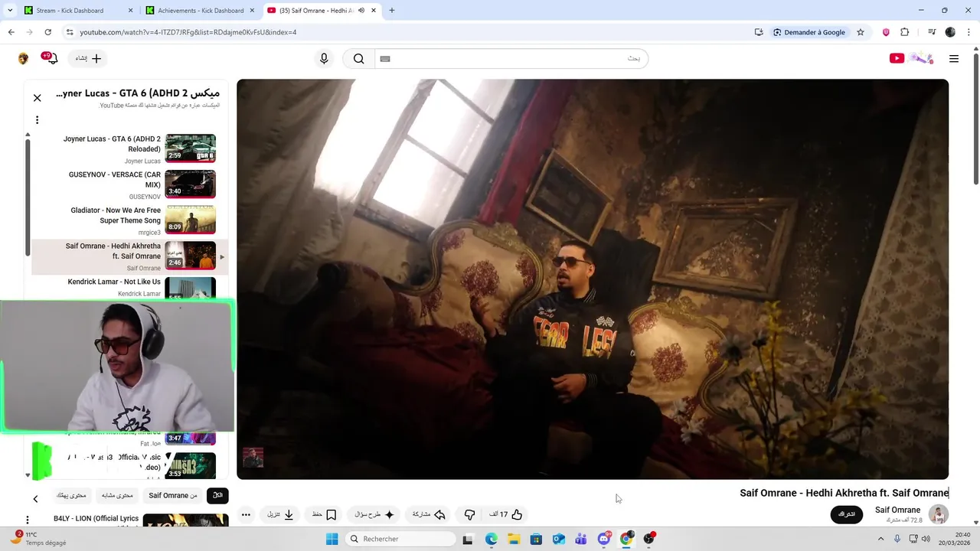Start voice search with the microphone icon
The width and height of the screenshot is (980, 551).
(x=324, y=58)
